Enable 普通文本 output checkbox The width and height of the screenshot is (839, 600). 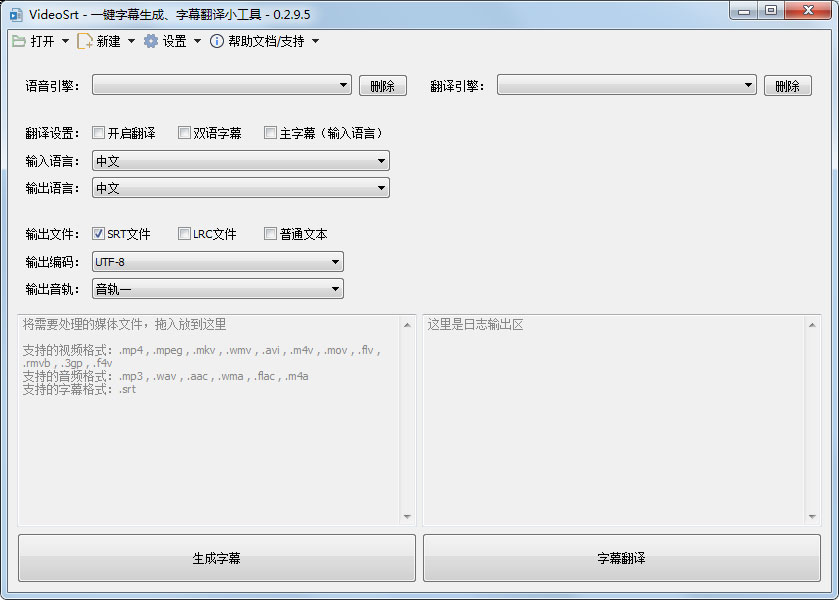pyautogui.click(x=270, y=234)
